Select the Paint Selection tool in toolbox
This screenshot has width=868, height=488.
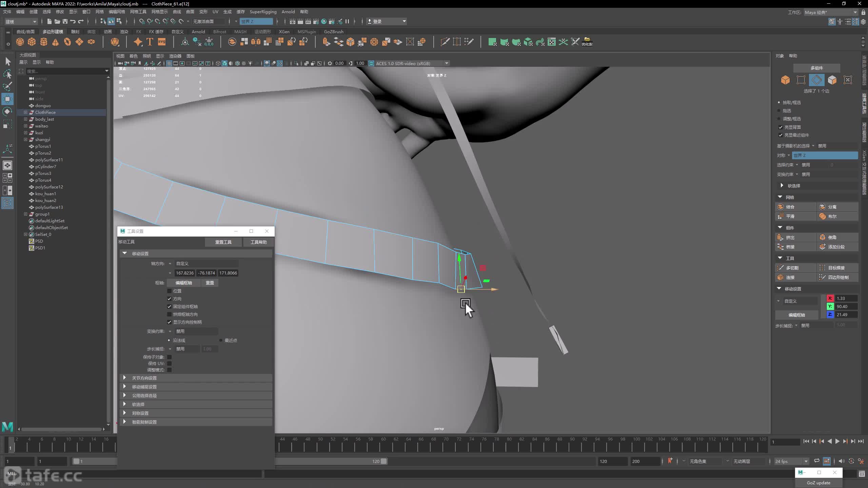click(7, 86)
